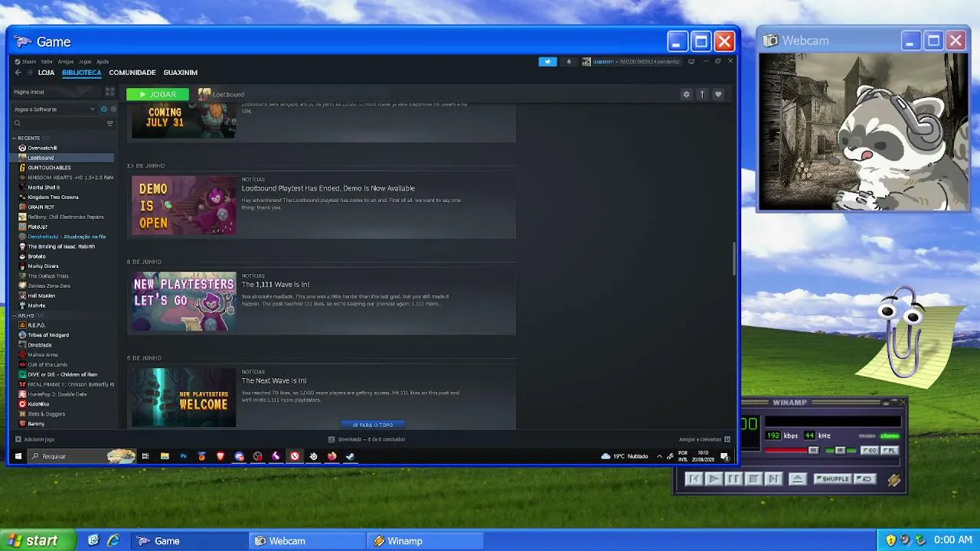
Task: Click inner Windows start button in stream
Action: coord(18,456)
